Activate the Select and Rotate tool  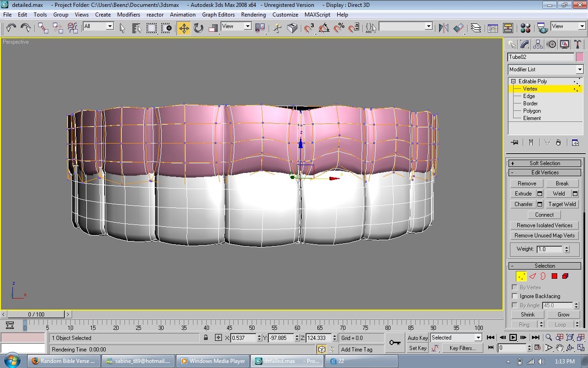click(x=198, y=28)
